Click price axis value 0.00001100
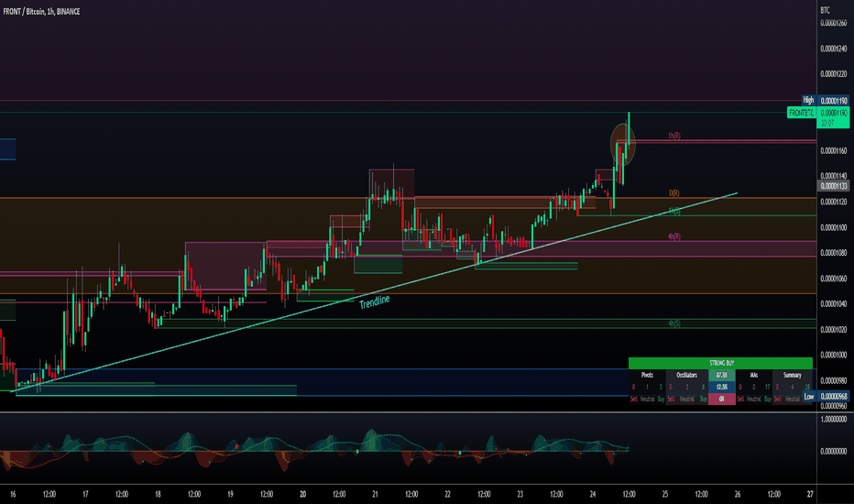Image resolution: width=854 pixels, height=504 pixels. tap(834, 228)
